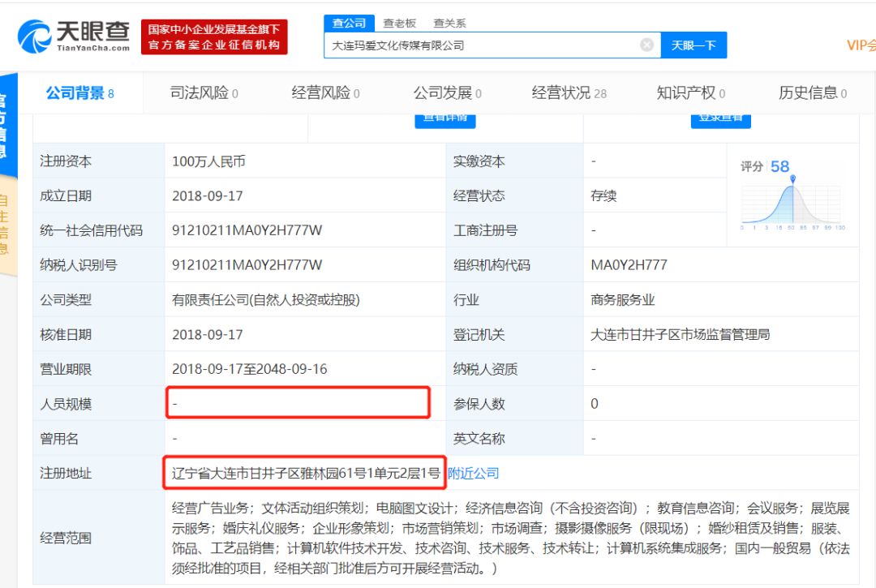Viewport: 876px width, 588px height.
Task: Click the 注册资本 label cell
Action: pos(99,161)
